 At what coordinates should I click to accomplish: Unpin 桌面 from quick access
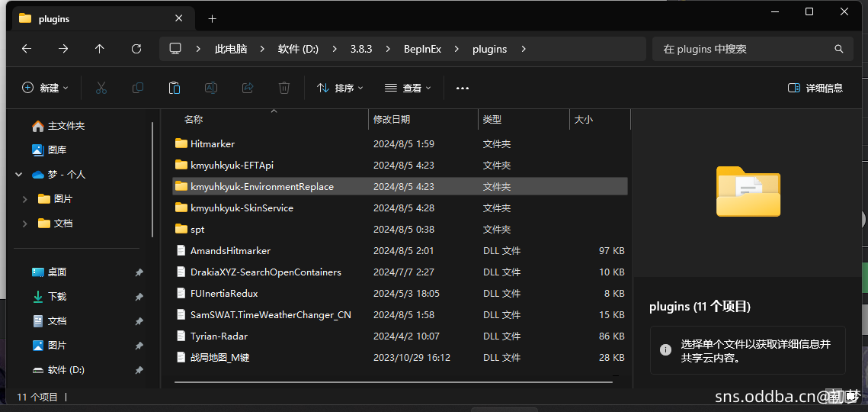(139, 272)
